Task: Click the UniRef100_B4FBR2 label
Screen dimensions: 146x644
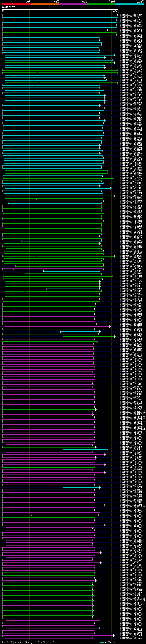Action: pos(131,100)
